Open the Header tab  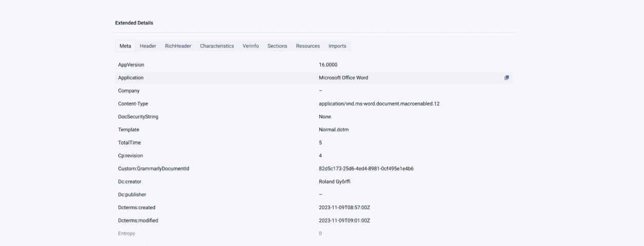tap(148, 46)
